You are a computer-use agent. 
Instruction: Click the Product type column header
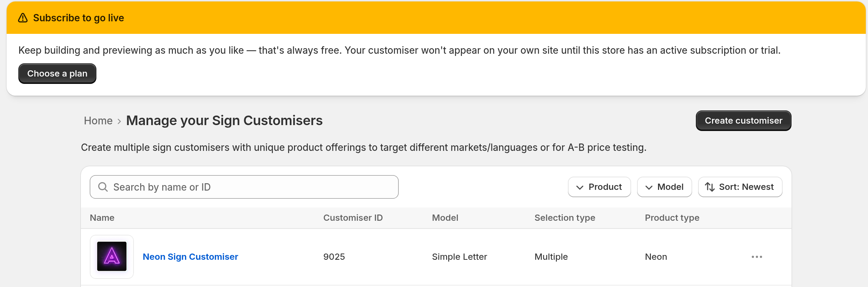pyautogui.click(x=672, y=218)
